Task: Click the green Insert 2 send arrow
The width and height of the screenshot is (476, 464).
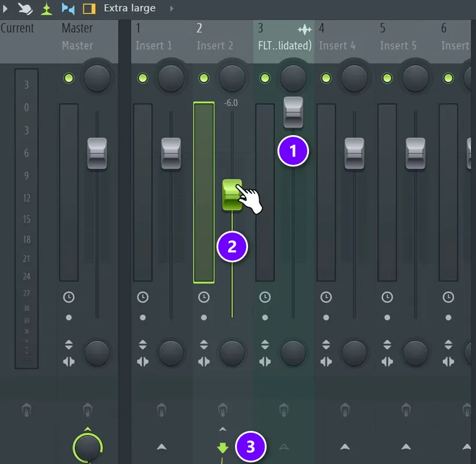Action: 222,448
